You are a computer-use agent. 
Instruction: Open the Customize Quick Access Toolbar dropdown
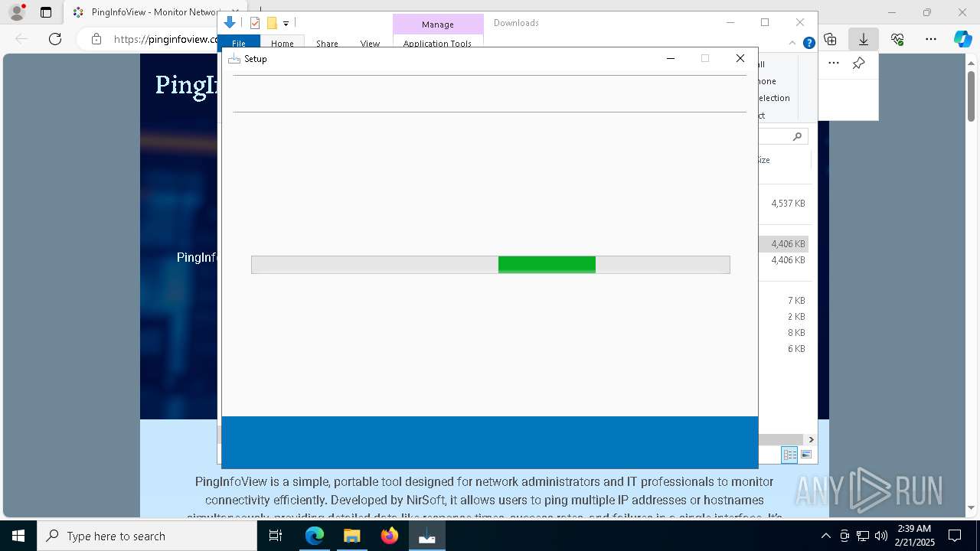click(286, 24)
